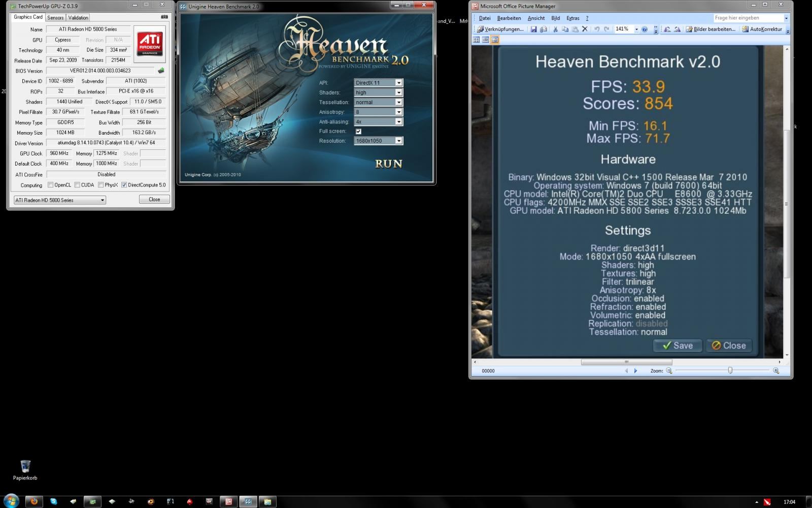Open Skype from the taskbar

(x=53, y=501)
